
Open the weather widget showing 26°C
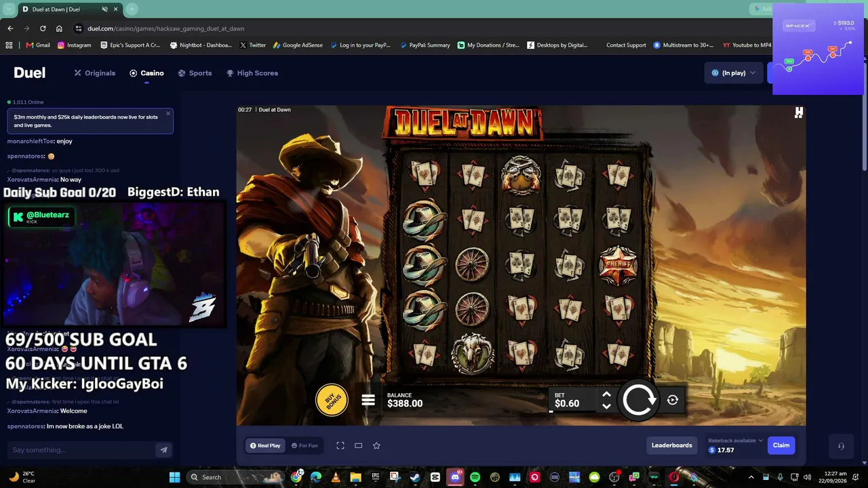pyautogui.click(x=22, y=477)
